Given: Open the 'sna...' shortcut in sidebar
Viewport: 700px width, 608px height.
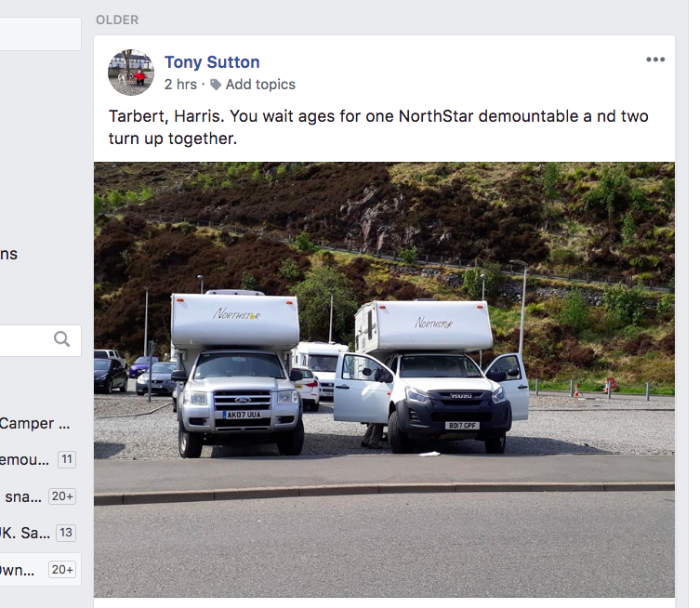Looking at the screenshot, I should [23, 496].
